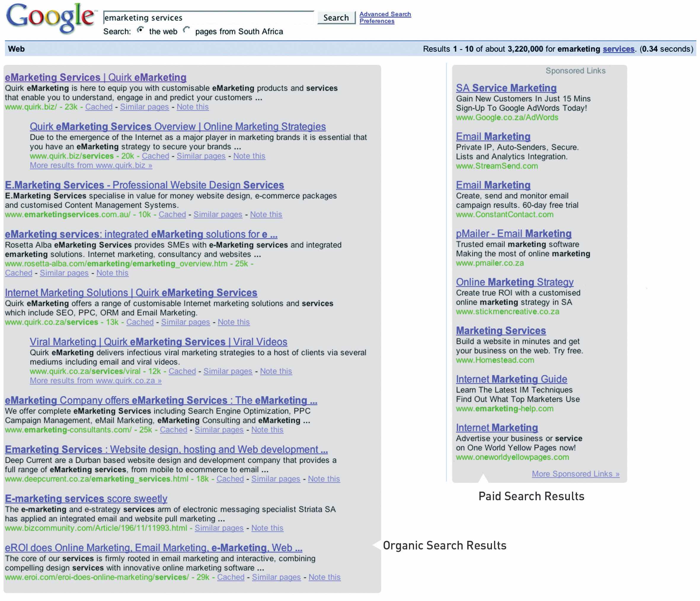The width and height of the screenshot is (700, 601).
Task: Expand 'More results from www.quirk.co.za'
Action: [x=96, y=381]
